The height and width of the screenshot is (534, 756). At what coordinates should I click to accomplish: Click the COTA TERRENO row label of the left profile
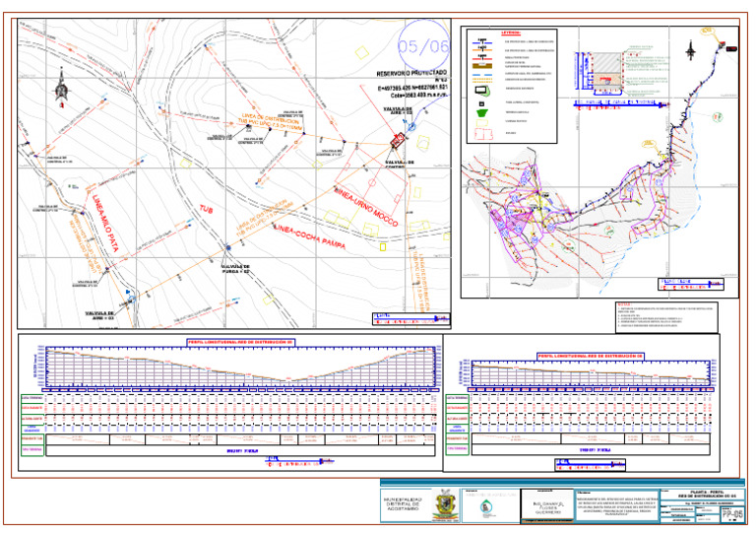[x=31, y=398]
